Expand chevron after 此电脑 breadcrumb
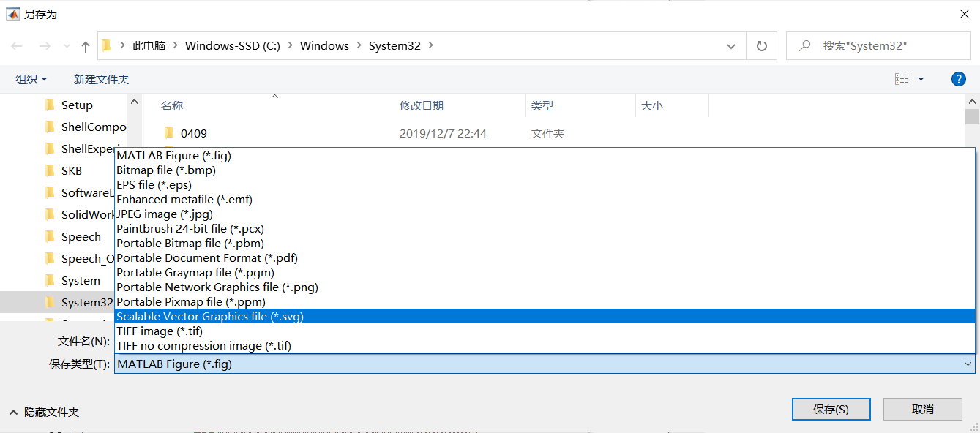Viewport: 980px width, 433px height. coord(175,45)
